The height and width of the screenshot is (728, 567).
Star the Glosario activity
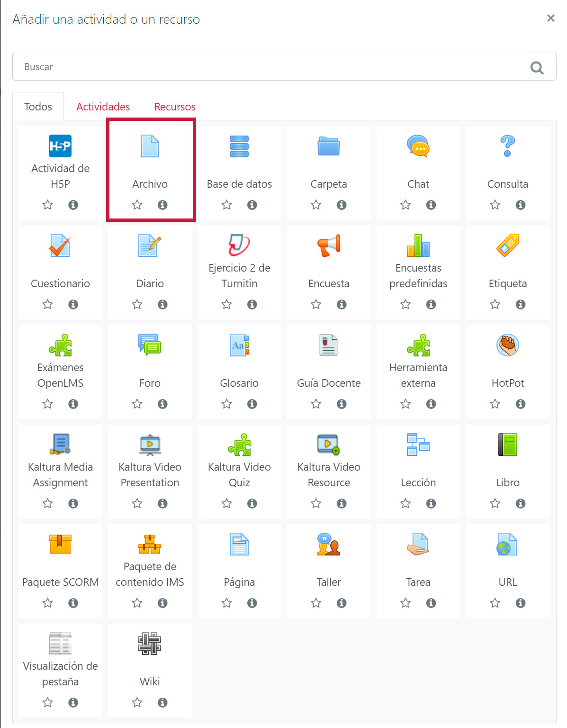[226, 404]
